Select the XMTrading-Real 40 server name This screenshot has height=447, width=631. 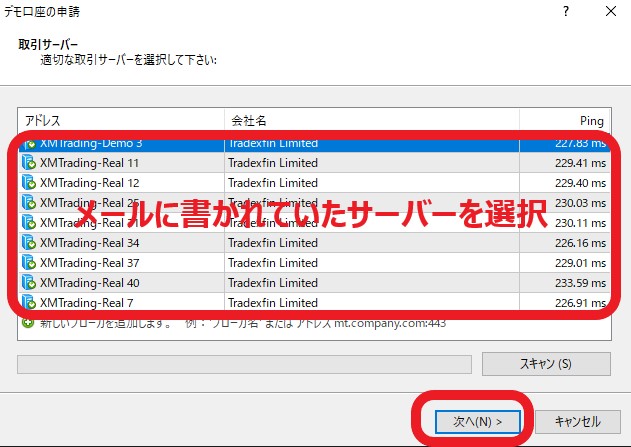[x=89, y=283]
